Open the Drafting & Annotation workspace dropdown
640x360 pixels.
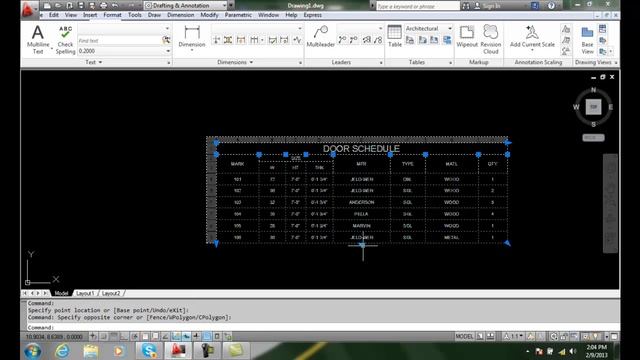click(224, 5)
